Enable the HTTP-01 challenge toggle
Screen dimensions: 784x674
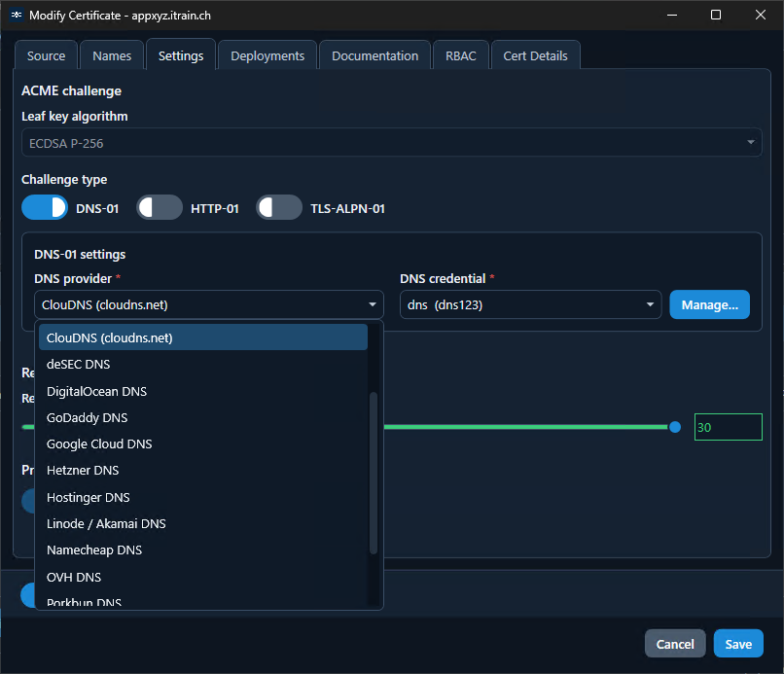point(160,207)
